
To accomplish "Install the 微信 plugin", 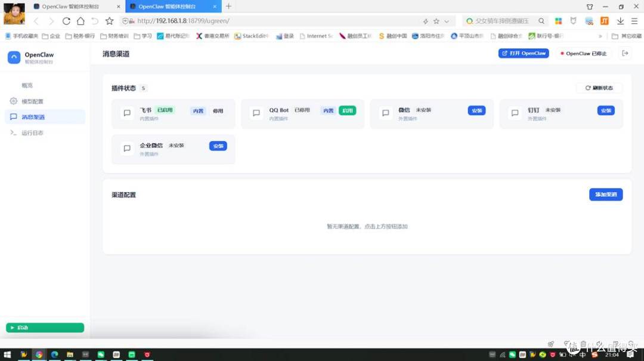I will (x=476, y=110).
